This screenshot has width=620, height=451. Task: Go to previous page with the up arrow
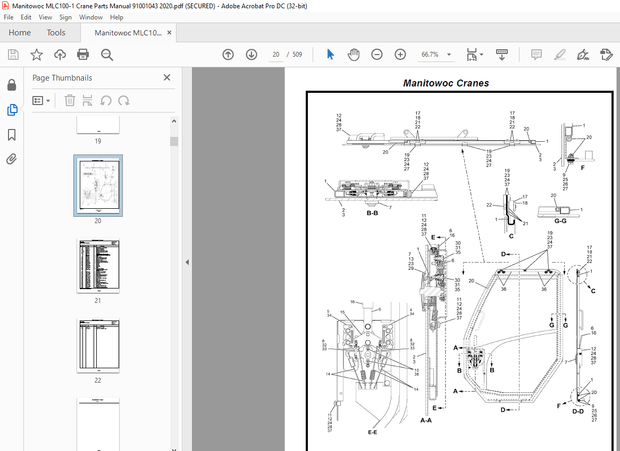(228, 55)
